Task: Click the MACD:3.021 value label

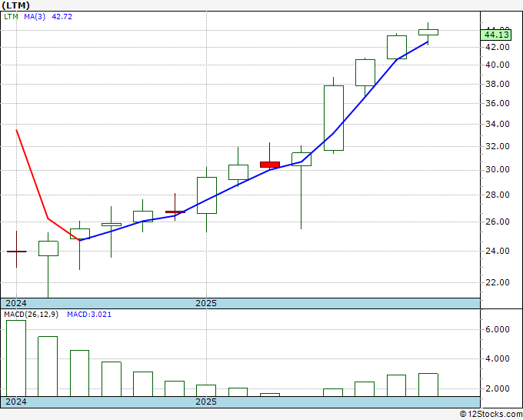Action: [89, 315]
